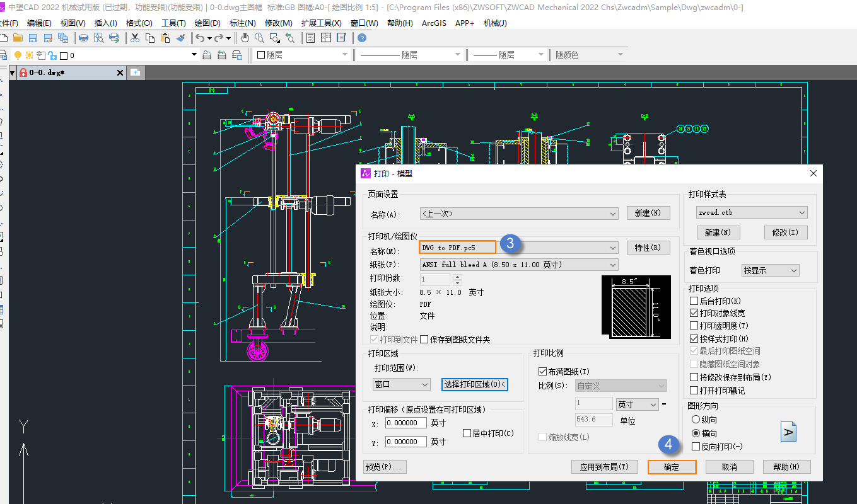Uncheck 按样式打印(H) checkbox
The image size is (857, 504).
pyautogui.click(x=694, y=339)
